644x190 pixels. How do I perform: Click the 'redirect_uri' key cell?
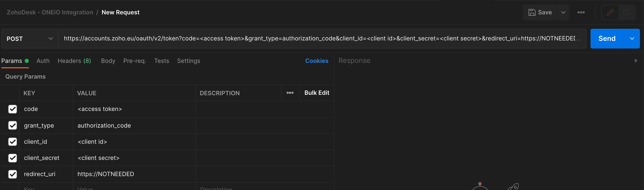coord(46,174)
